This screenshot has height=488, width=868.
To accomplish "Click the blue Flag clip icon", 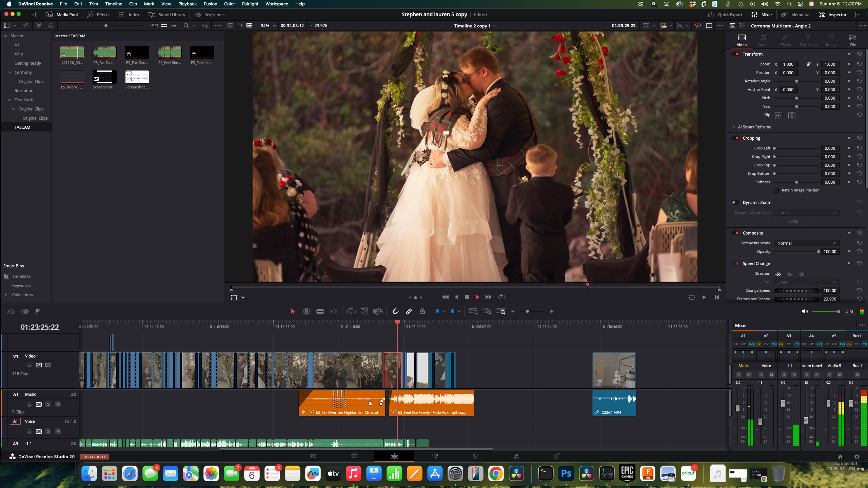I will [437, 311].
